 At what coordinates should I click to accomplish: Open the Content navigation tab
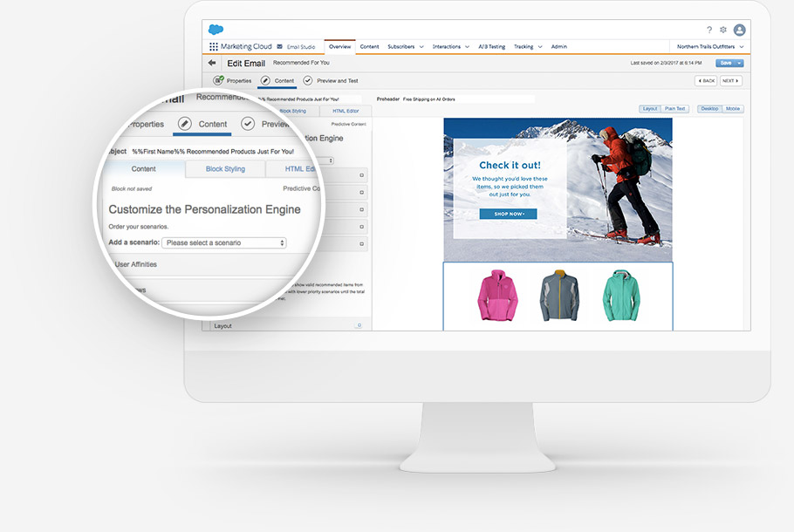[370, 46]
